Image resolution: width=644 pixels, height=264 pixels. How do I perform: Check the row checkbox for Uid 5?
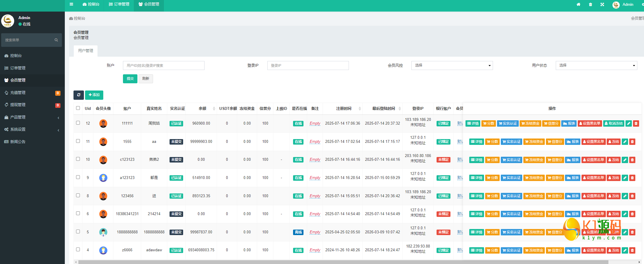click(x=78, y=232)
